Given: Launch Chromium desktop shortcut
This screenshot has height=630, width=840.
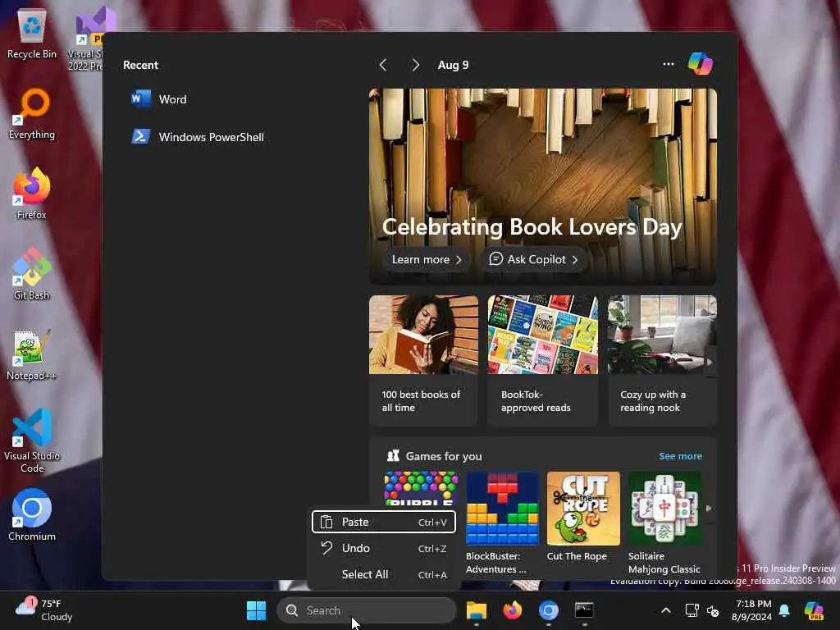Looking at the screenshot, I should pos(32,515).
